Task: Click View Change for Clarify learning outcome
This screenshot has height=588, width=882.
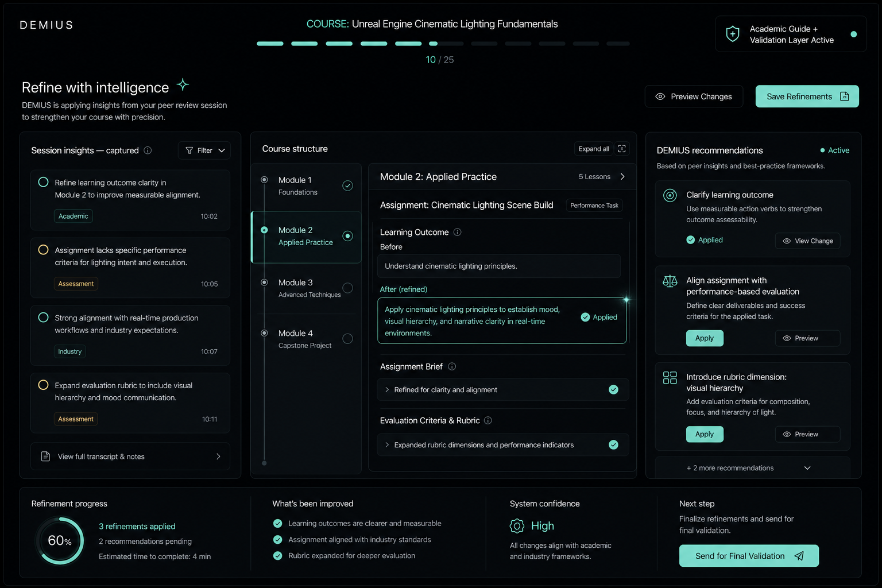Action: (x=807, y=241)
